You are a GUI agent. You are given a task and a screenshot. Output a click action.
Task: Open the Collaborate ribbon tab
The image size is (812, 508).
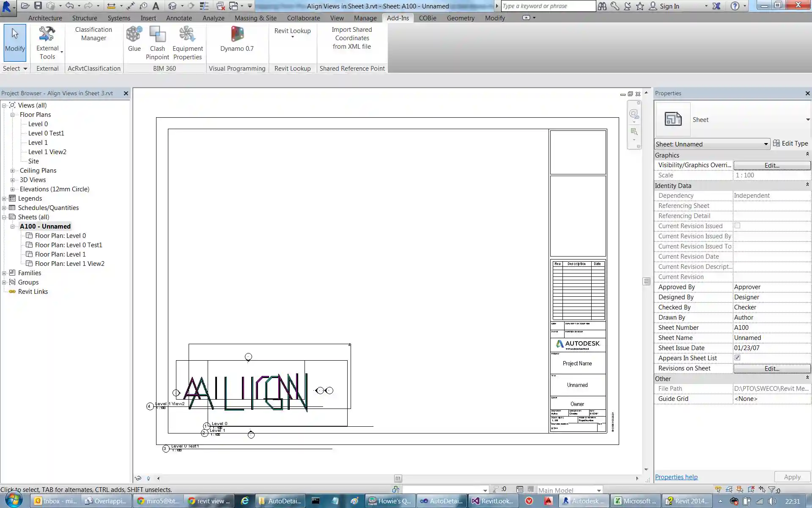coord(303,18)
